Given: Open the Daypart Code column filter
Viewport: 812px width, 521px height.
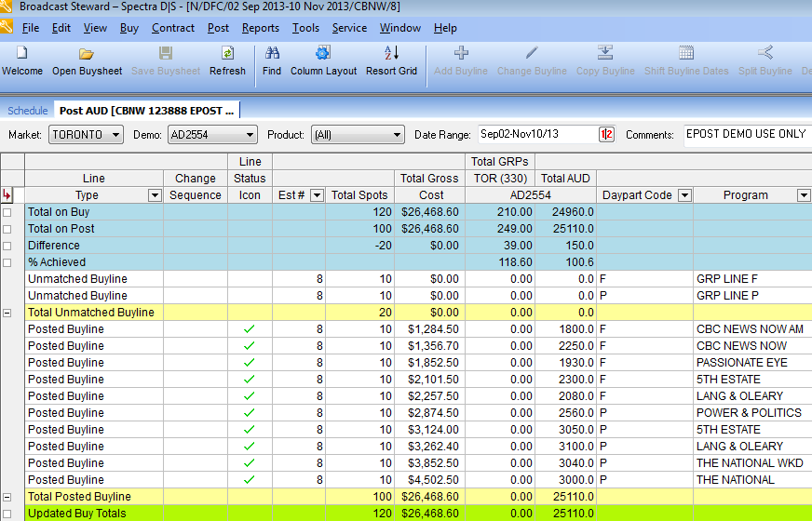Looking at the screenshot, I should 684,195.
